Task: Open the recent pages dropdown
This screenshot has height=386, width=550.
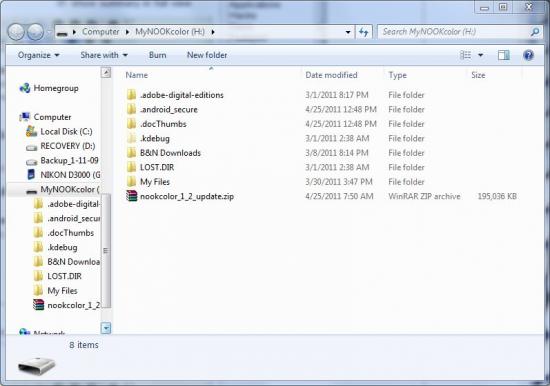Action: (49, 32)
